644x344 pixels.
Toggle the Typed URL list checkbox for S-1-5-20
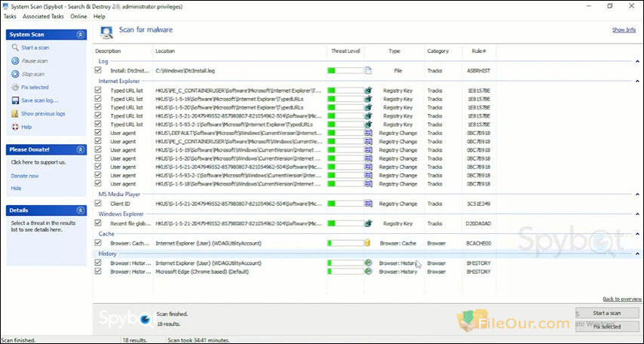point(98,107)
